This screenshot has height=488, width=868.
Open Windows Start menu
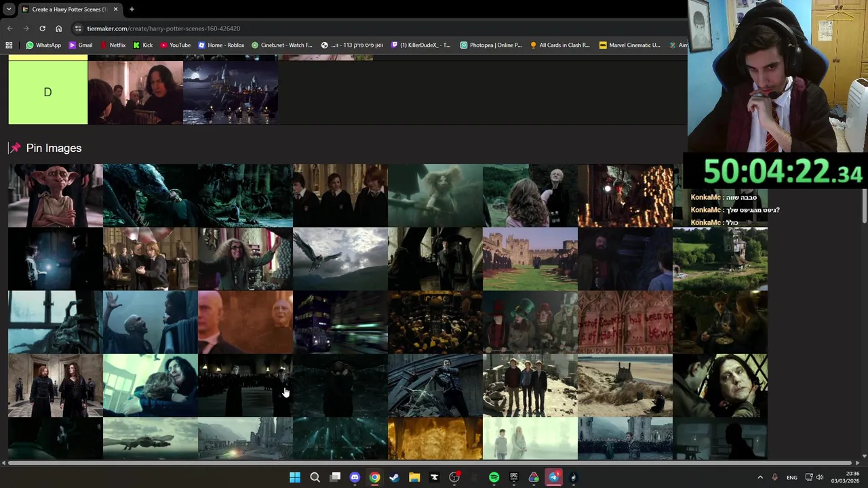point(295,477)
